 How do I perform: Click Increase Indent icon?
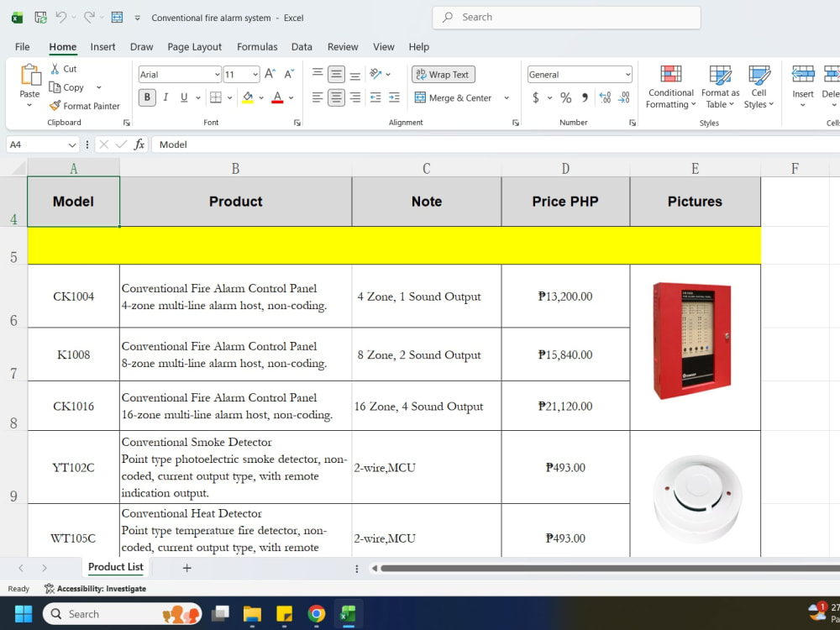click(x=394, y=97)
